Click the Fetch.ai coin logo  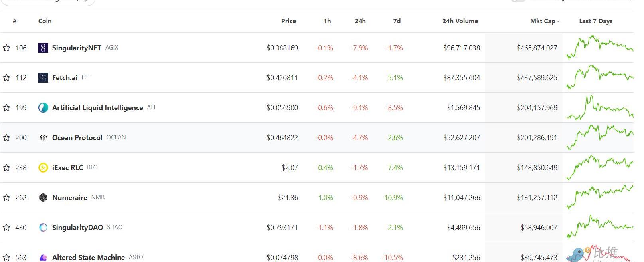[x=43, y=78]
